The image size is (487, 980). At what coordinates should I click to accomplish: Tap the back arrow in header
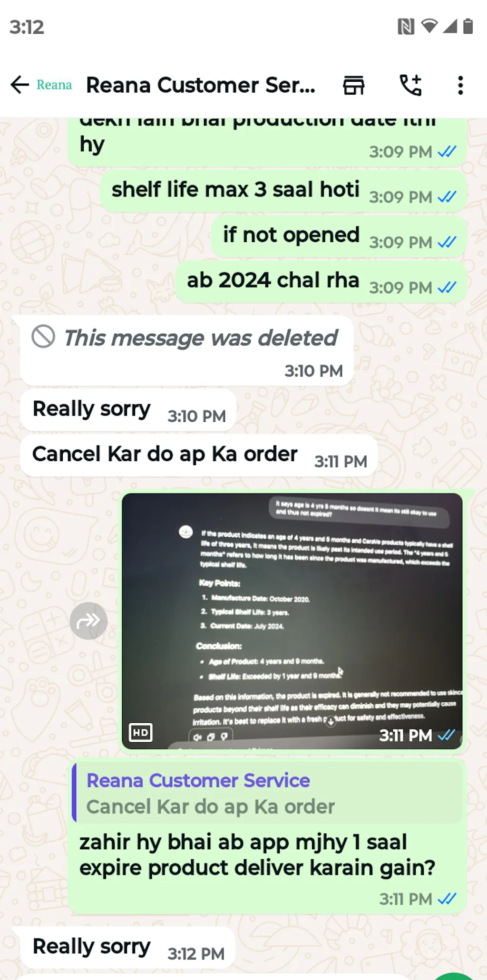pos(20,85)
